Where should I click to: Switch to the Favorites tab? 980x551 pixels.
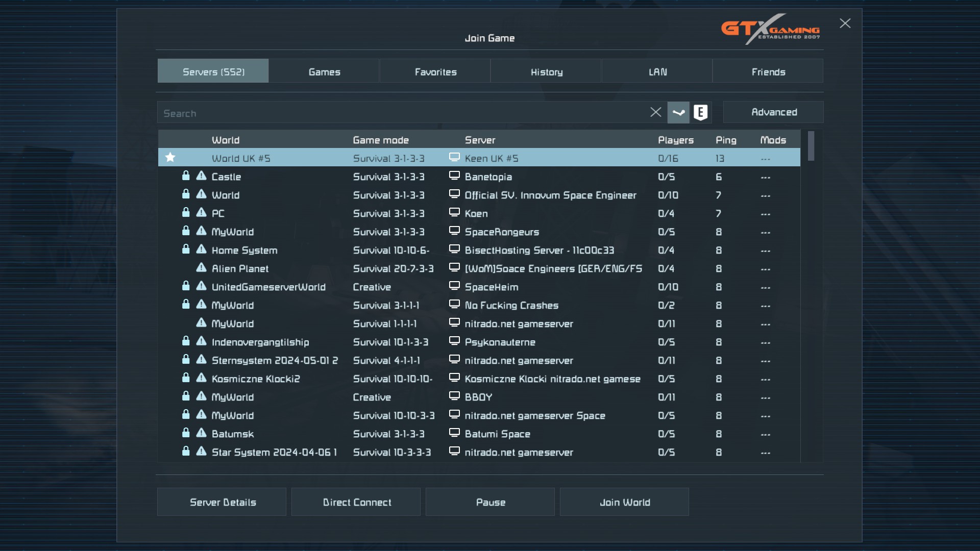coord(435,71)
